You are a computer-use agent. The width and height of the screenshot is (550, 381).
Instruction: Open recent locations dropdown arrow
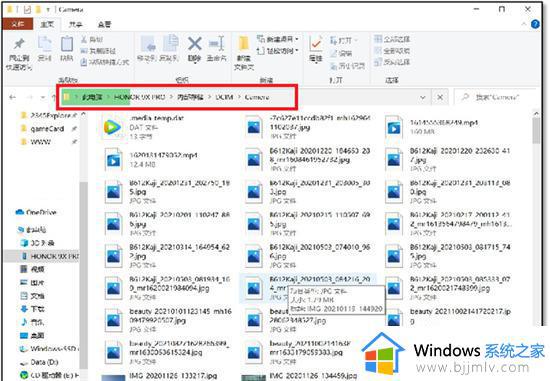click(x=43, y=97)
